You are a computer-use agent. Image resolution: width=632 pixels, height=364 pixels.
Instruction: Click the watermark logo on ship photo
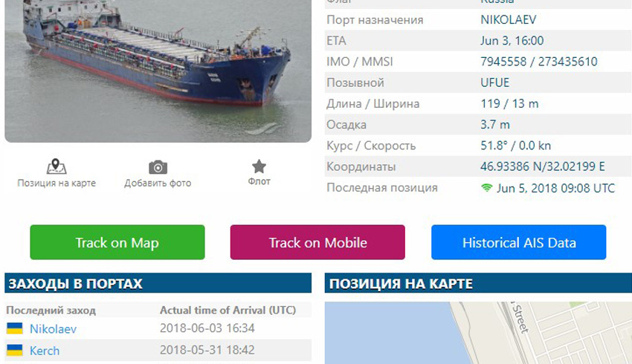pos(262,129)
